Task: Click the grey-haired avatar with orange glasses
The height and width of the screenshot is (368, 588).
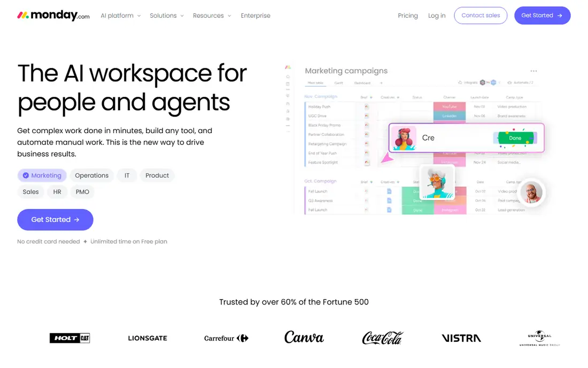Action: [x=437, y=182]
